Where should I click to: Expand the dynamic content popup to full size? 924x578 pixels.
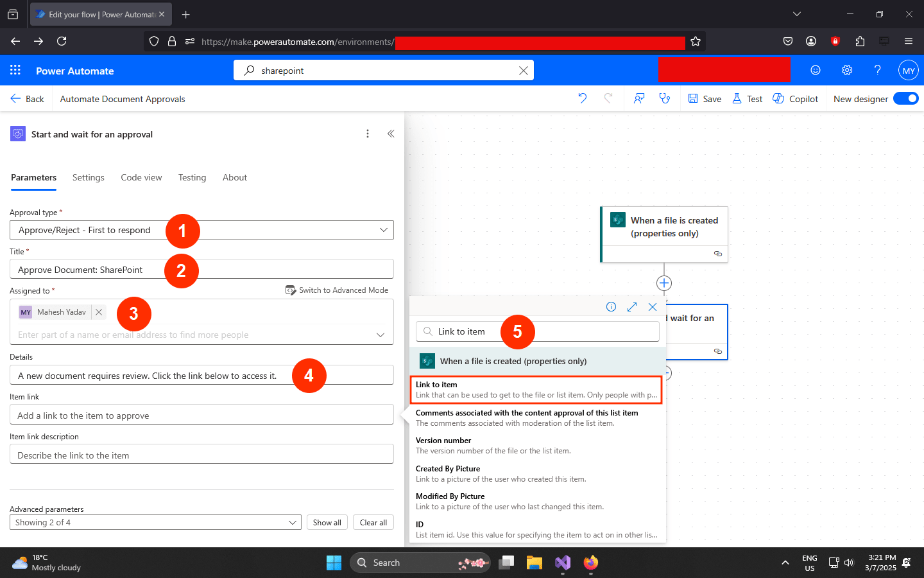[632, 307]
